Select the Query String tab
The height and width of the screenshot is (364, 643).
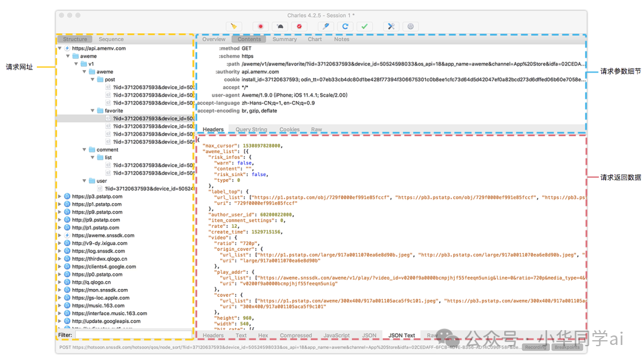click(x=251, y=129)
